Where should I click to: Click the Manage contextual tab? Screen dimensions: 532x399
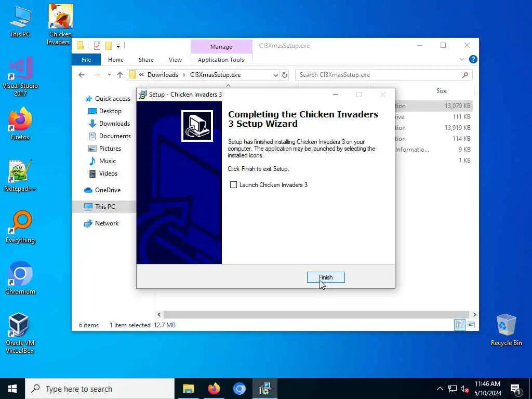221,47
